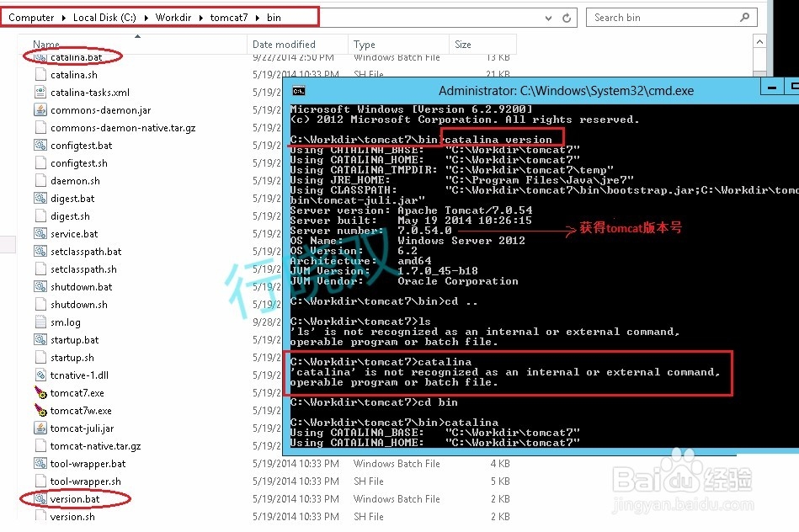
Task: Click the setclasspath.sh file icon
Action: (x=40, y=269)
